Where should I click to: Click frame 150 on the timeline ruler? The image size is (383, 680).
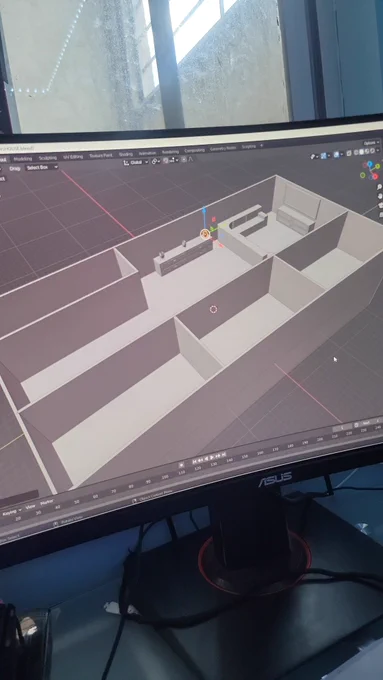tap(245, 457)
